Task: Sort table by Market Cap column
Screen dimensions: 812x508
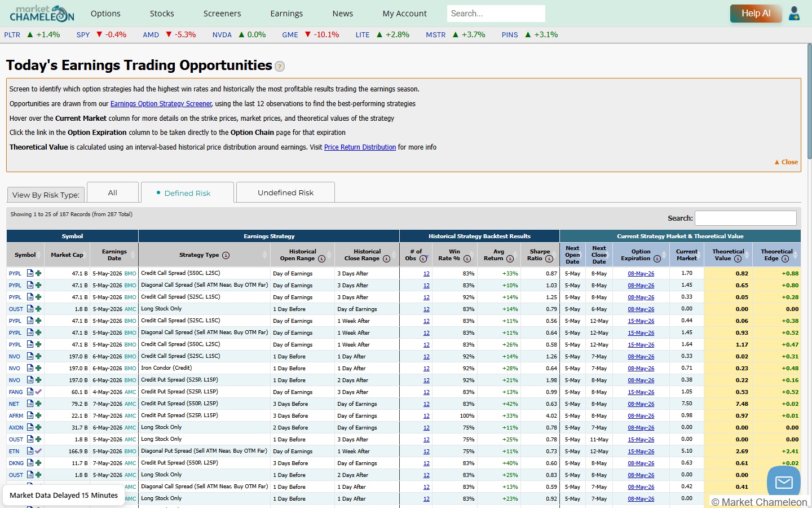Action: click(67, 255)
